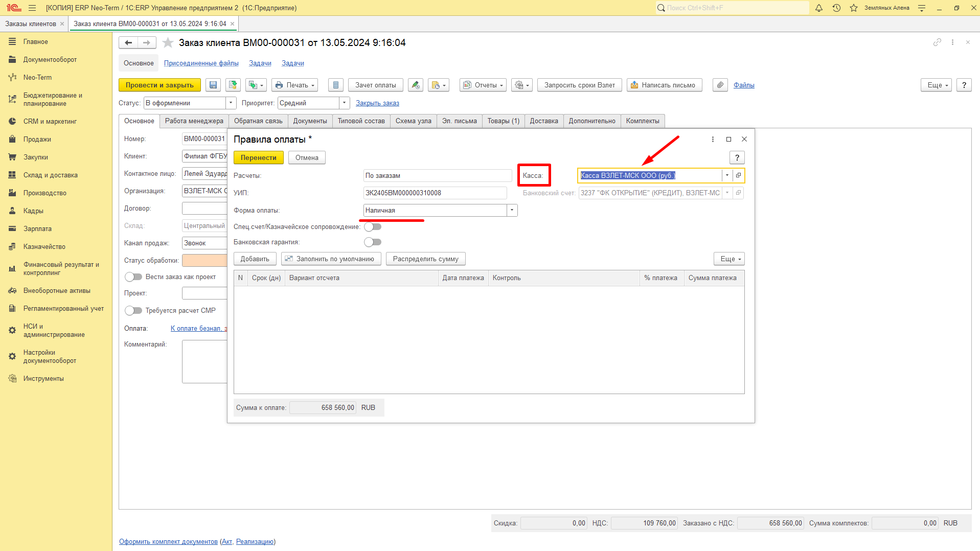Toggle Спец.счет/Казначейское сопровождение switch
This screenshot has height=551, width=980.
(x=373, y=227)
